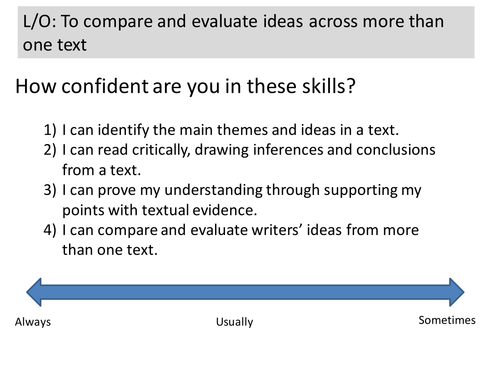Select skill statement 4 about comparing writers
This screenshot has width=500, height=375.
tap(231, 240)
